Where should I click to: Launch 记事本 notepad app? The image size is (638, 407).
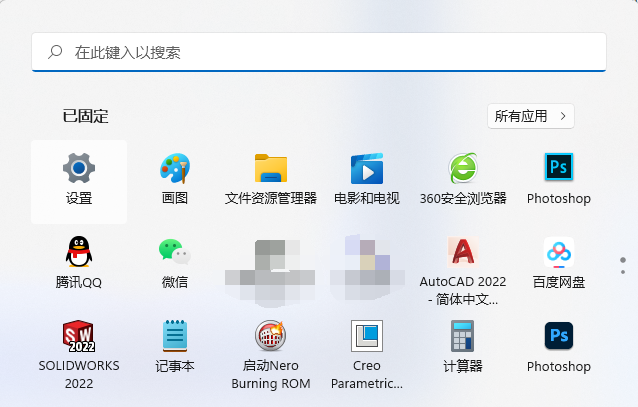175,347
